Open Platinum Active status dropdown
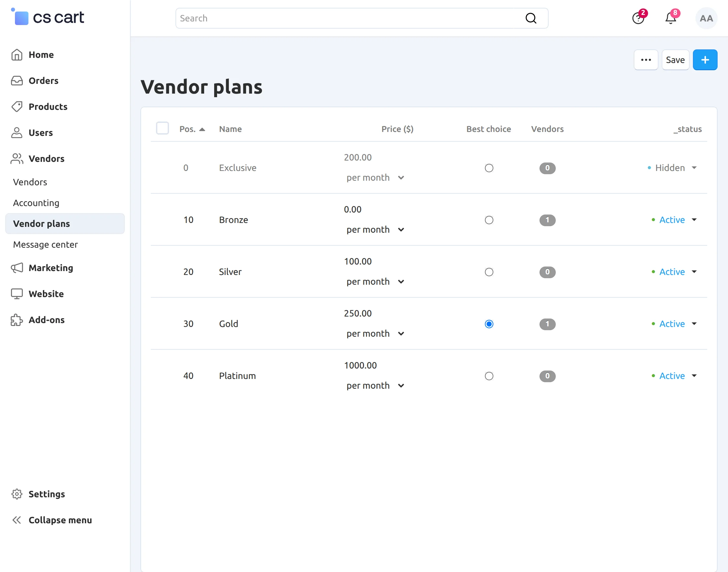The image size is (728, 572). pos(674,376)
